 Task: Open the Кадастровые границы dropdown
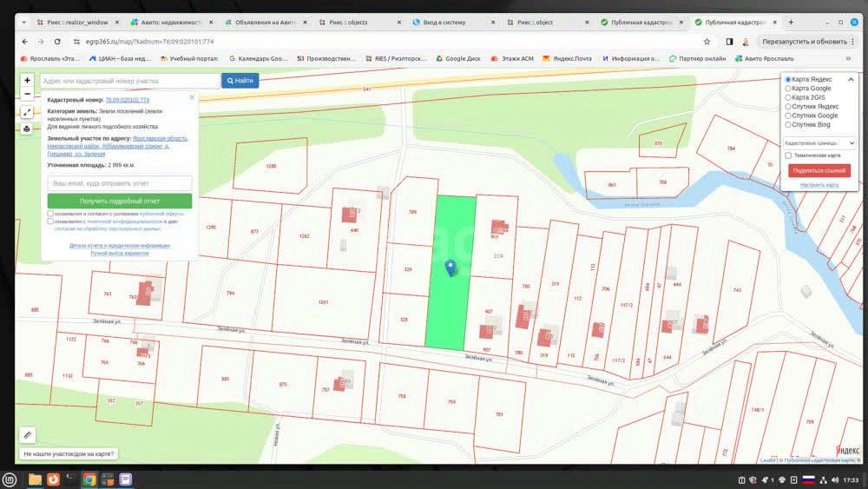(819, 142)
